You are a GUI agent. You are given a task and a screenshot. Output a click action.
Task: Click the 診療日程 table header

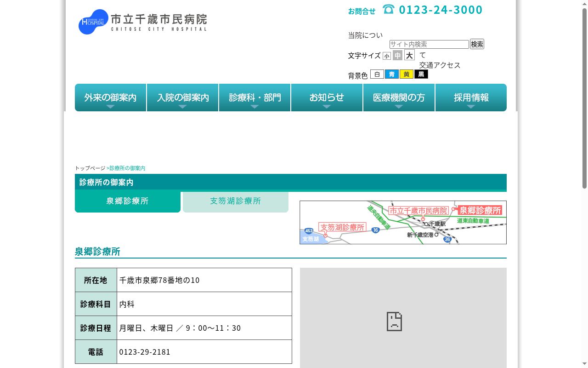pyautogui.click(x=96, y=328)
